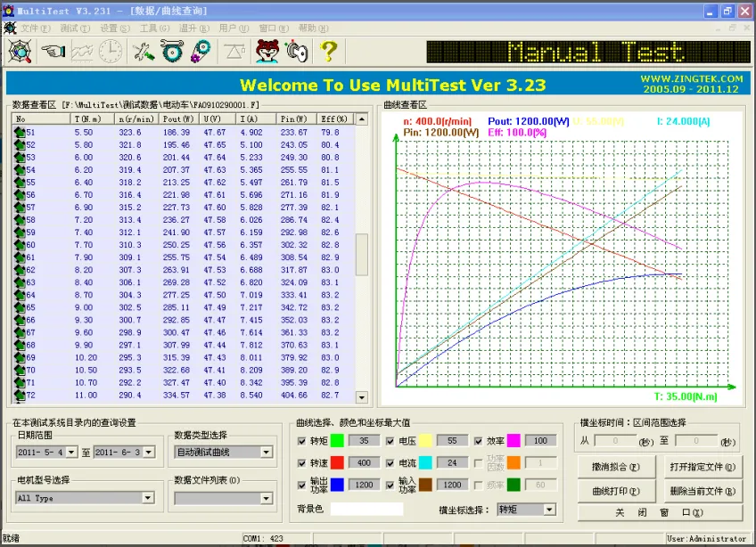Click the yellow question mark help icon

point(329,51)
